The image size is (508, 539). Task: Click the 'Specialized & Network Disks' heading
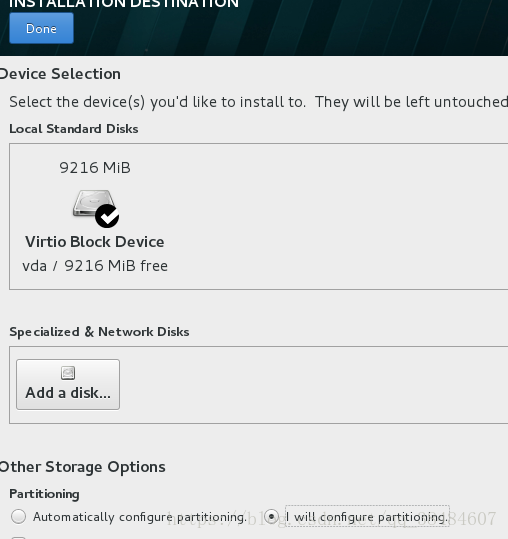(99, 332)
